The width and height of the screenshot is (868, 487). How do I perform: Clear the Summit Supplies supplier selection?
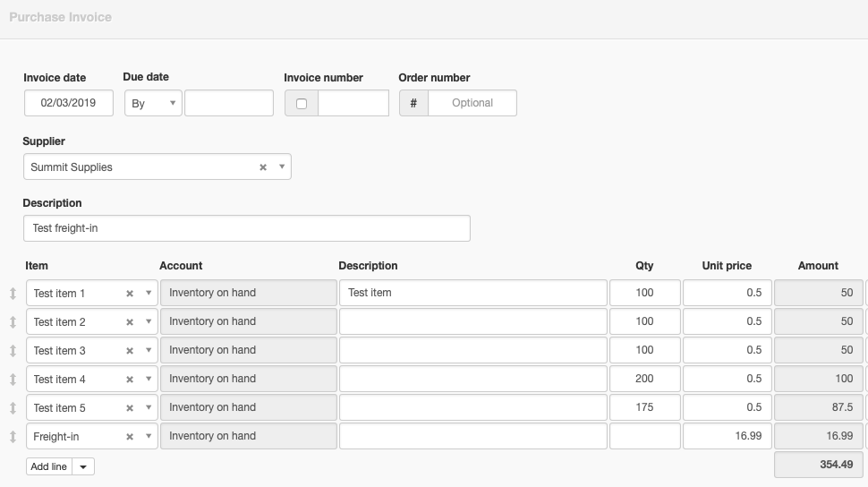[263, 167]
